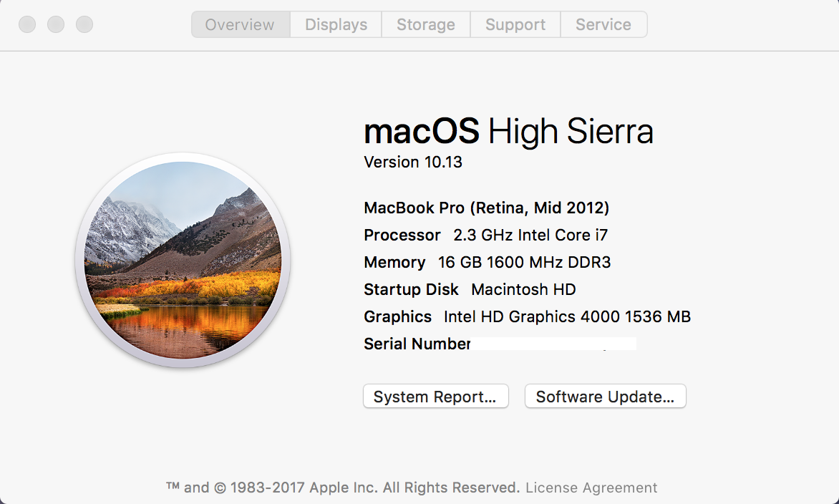The image size is (839, 504).
Task: Go to the Service tab
Action: (x=603, y=24)
